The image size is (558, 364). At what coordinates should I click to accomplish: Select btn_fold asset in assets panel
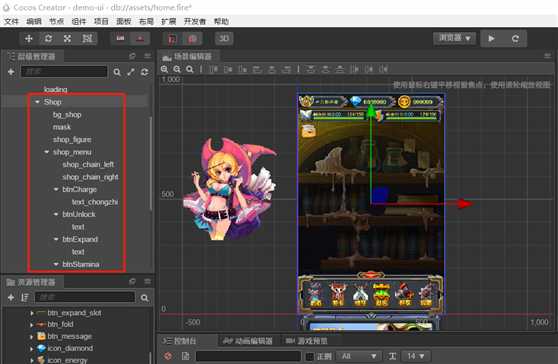(x=60, y=324)
